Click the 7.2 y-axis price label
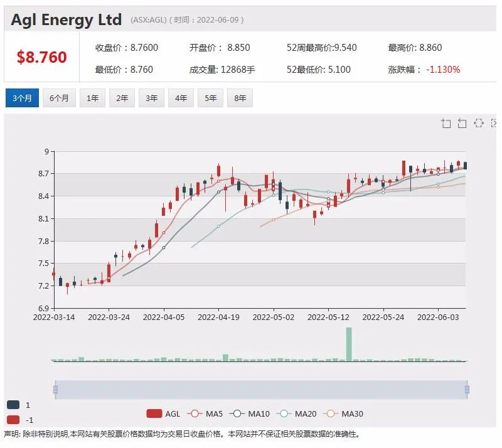Viewport: 502px width, 448px height. point(43,285)
